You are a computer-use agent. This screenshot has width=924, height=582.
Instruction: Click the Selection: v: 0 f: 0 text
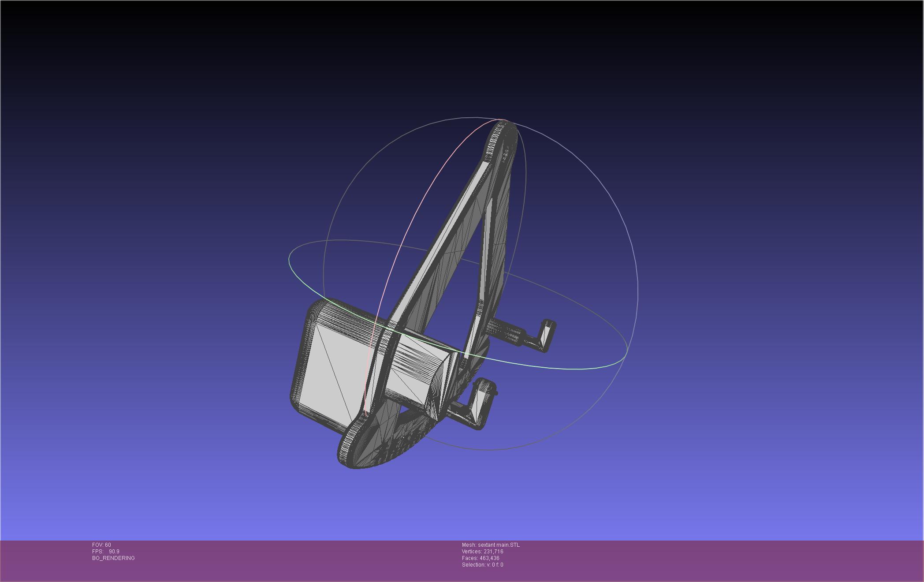[x=482, y=565]
